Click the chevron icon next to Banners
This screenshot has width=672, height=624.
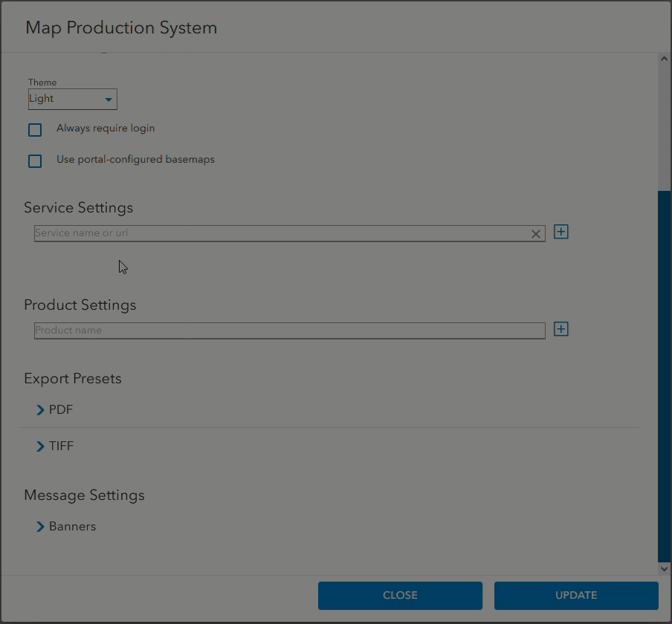pos(41,526)
